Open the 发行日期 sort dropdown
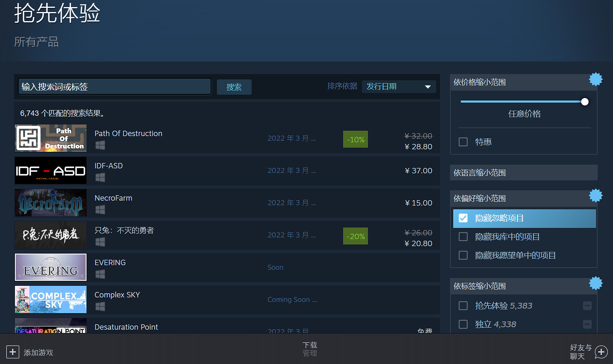This screenshot has height=364, width=613. pos(399,86)
